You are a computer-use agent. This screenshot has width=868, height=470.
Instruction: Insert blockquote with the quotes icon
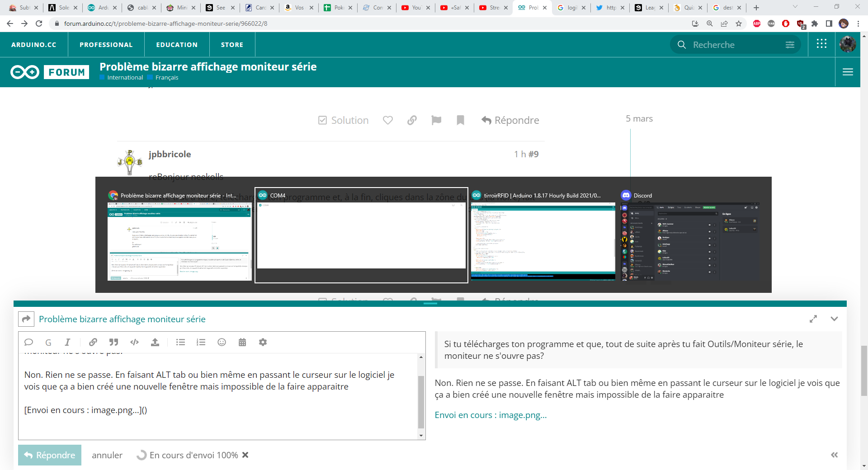coord(113,342)
